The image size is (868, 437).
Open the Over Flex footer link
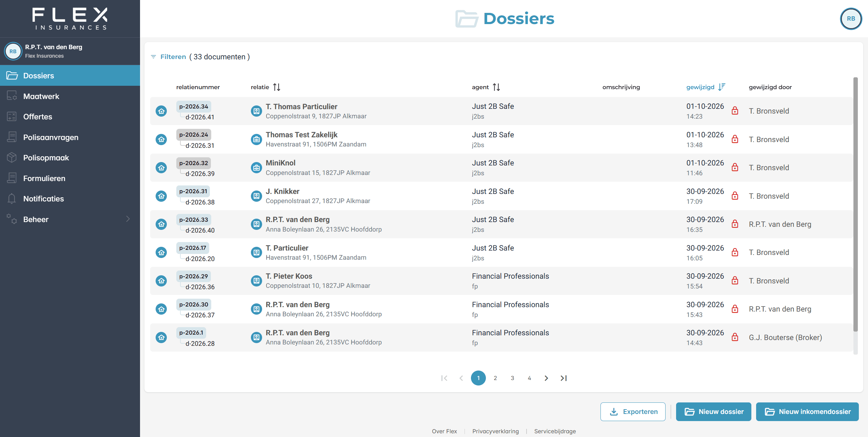[444, 431]
